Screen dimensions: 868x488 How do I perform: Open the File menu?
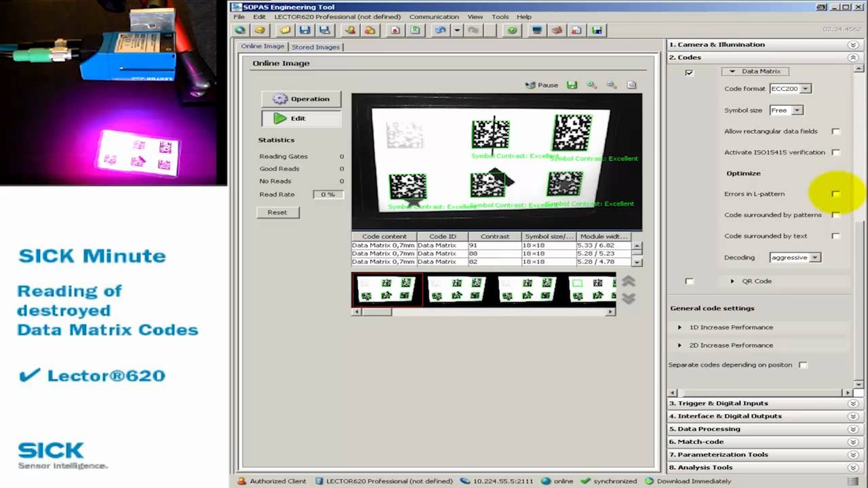(x=238, y=17)
